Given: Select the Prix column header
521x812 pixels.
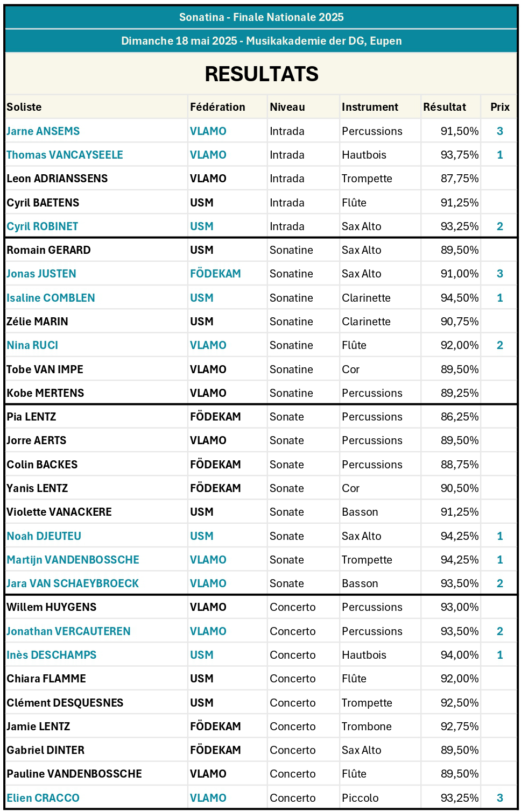Looking at the screenshot, I should point(499,107).
